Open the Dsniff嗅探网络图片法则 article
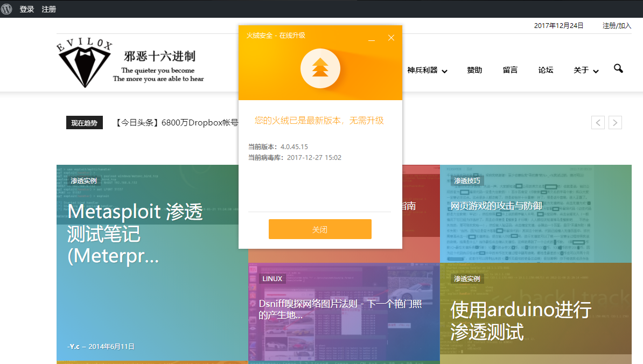This screenshot has width=643, height=364. (x=340, y=309)
